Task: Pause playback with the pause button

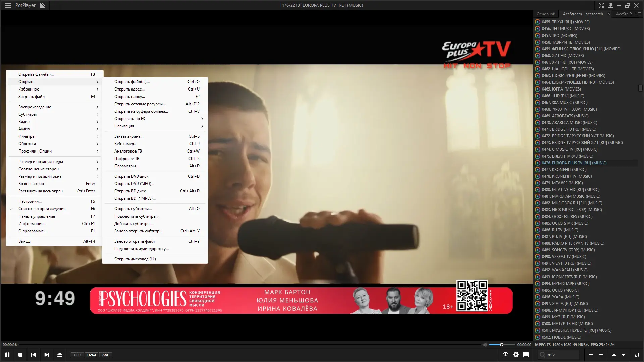Action: [7, 355]
